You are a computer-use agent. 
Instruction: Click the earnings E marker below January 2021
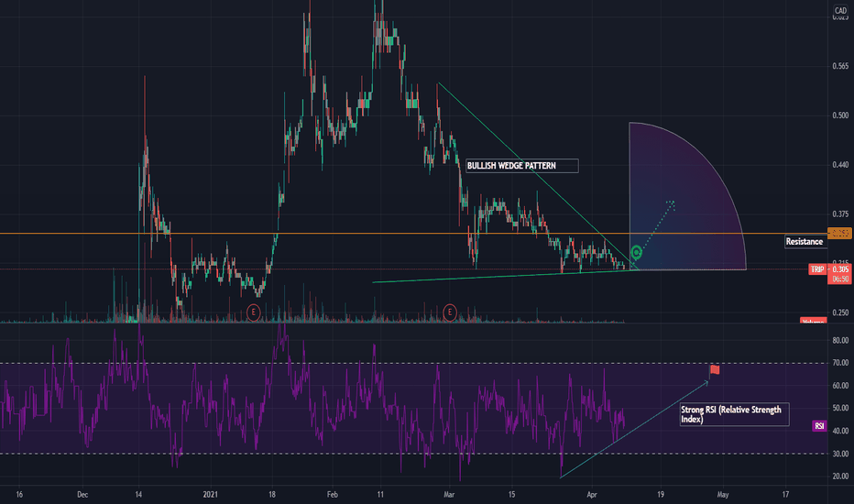pyautogui.click(x=253, y=312)
